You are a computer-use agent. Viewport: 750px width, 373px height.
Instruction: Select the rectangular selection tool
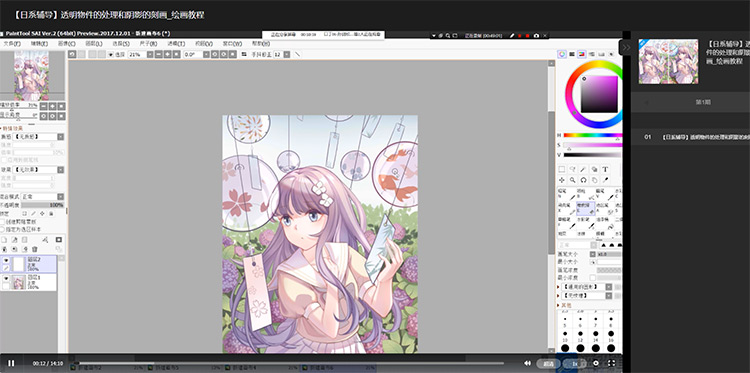pos(562,169)
